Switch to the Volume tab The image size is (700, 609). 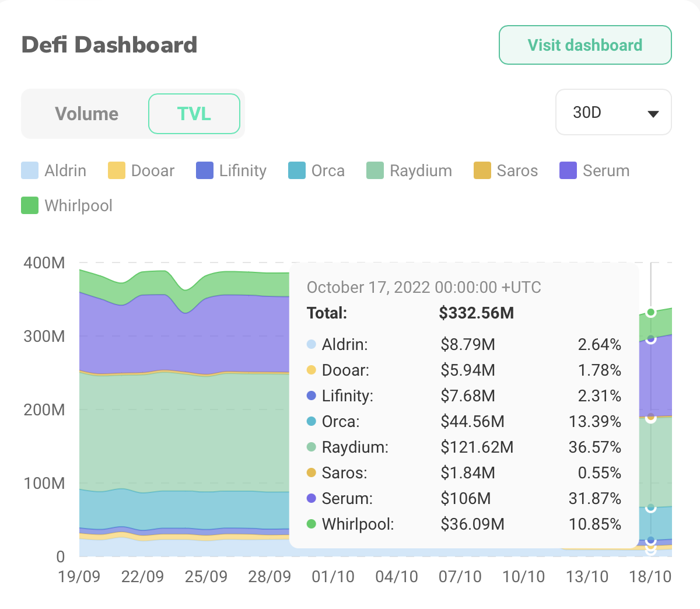[x=86, y=114]
